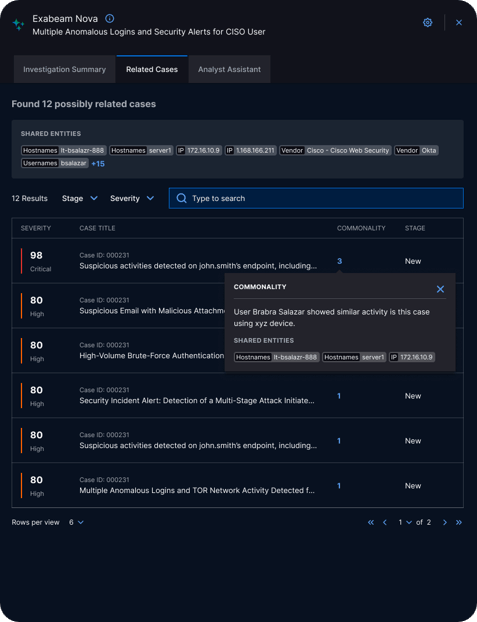The width and height of the screenshot is (477, 622).
Task: Click IP 172.16.10.9 tag in Commonality popup
Action: click(412, 357)
